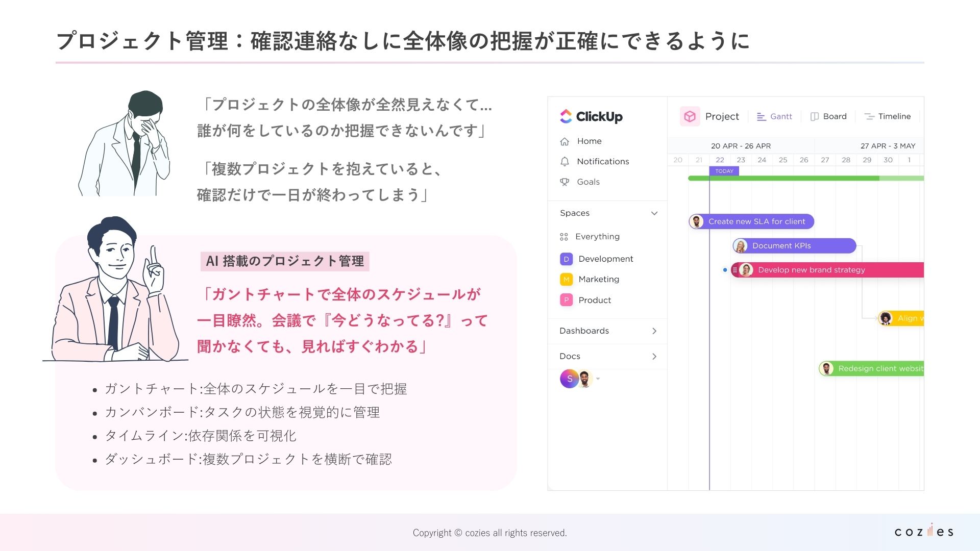
Task: Click the Everything grid icon
Action: point(564,237)
